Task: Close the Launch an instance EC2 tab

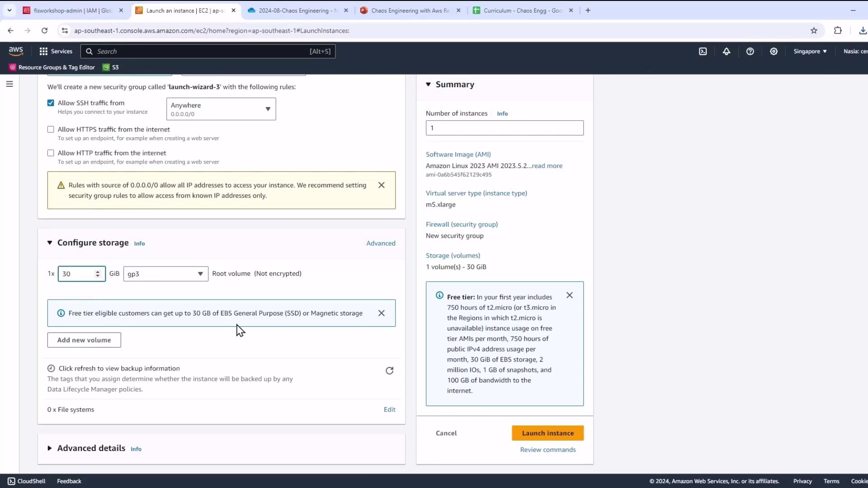Action: coord(233,10)
